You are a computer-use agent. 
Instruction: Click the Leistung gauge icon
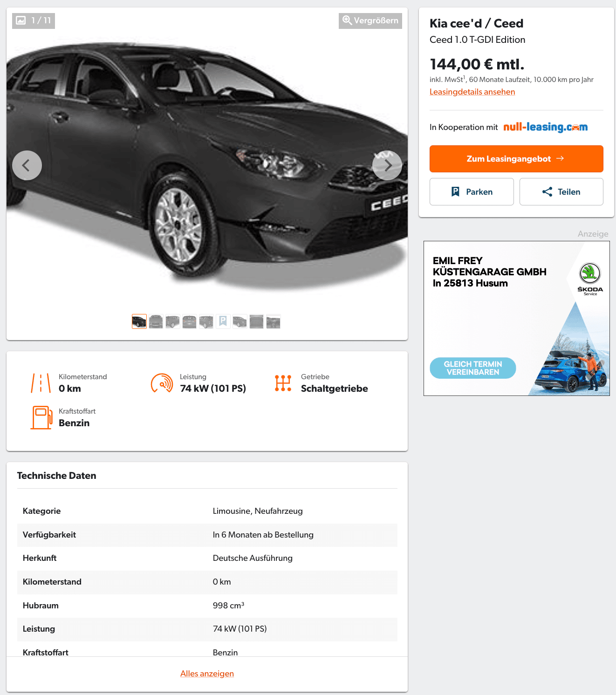pos(162,383)
